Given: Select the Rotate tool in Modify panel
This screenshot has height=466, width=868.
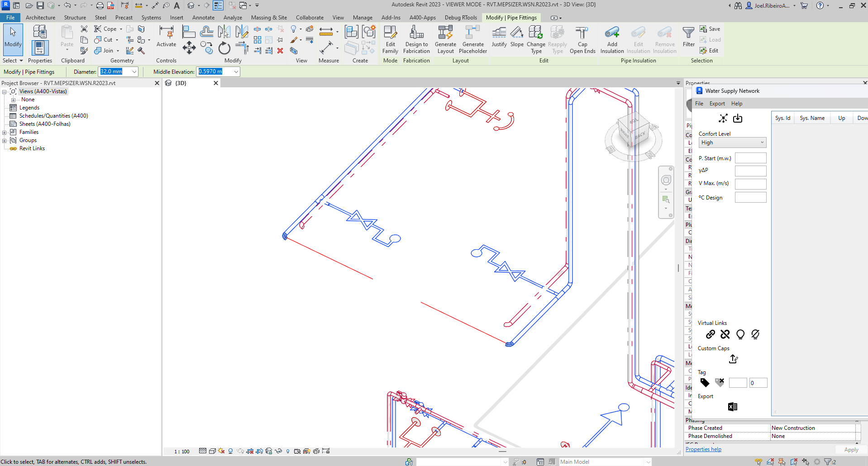Looking at the screenshot, I should pos(224,48).
